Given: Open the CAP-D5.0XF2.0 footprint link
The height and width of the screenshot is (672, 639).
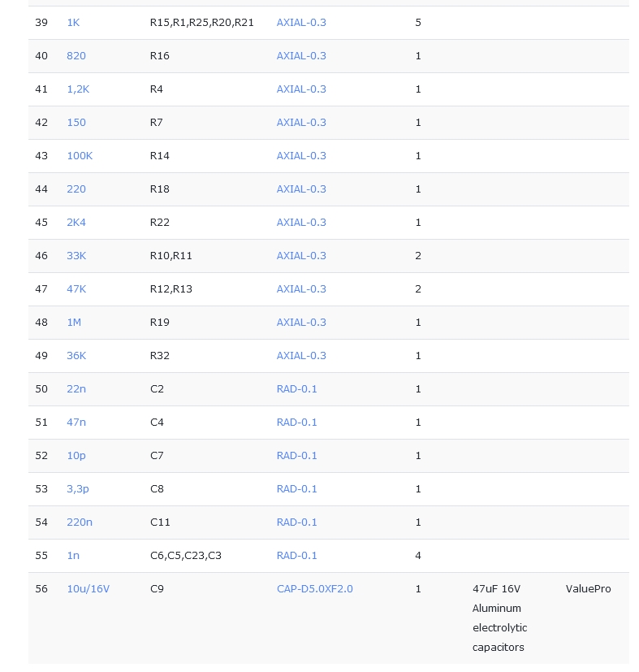Looking at the screenshot, I should coord(315,589).
